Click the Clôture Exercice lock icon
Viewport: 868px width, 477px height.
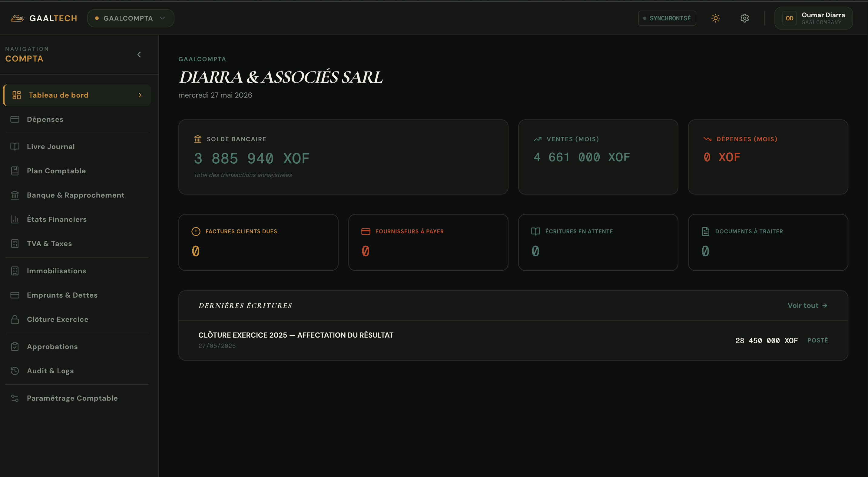click(x=15, y=320)
